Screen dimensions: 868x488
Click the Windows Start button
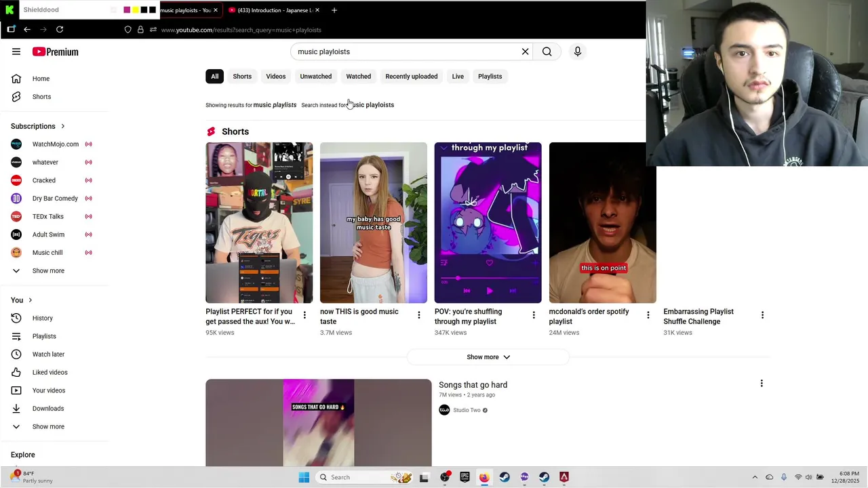click(304, 477)
